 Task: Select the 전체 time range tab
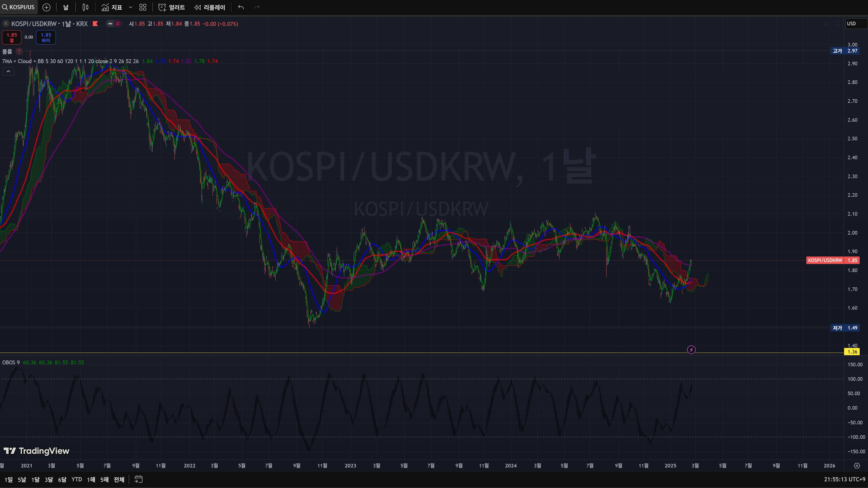[119, 479]
